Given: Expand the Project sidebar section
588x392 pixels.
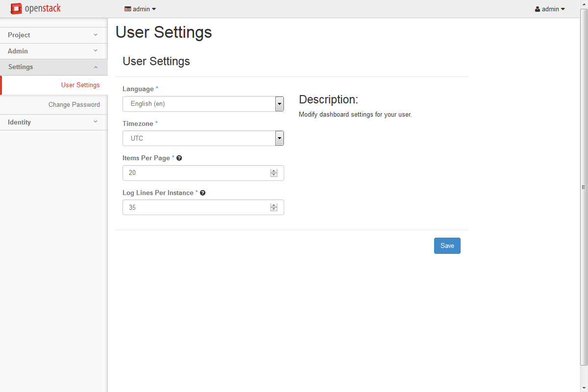Looking at the screenshot, I should click(53, 35).
